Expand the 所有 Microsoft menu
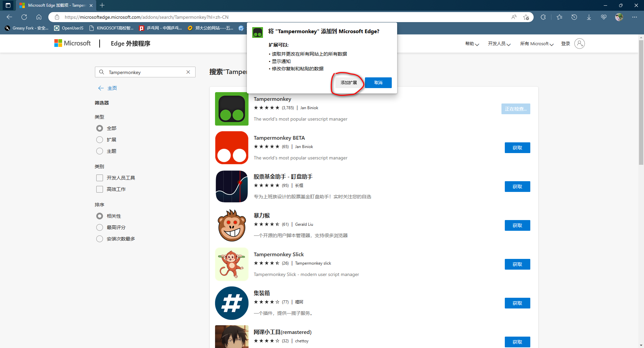 pos(537,44)
